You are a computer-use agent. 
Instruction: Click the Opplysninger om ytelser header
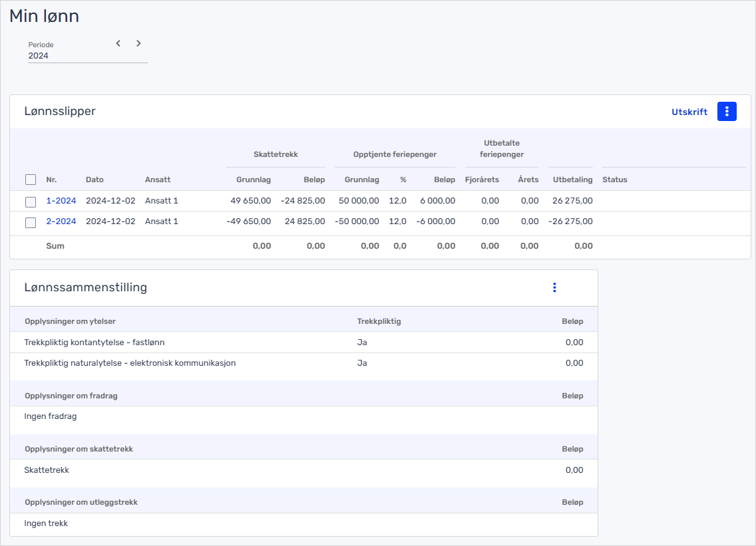coord(71,321)
